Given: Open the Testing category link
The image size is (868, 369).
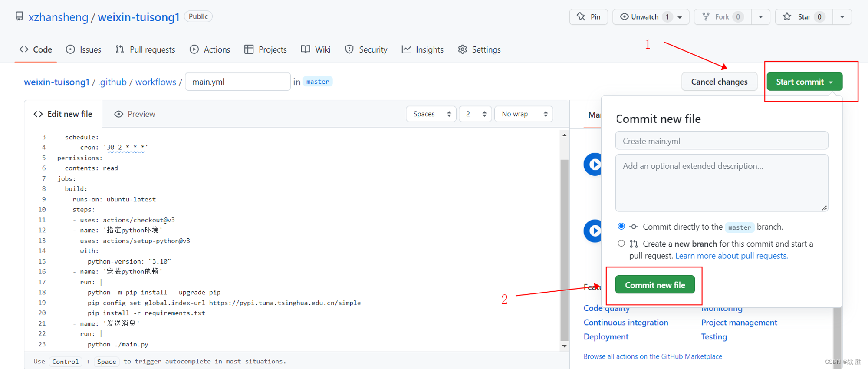Looking at the screenshot, I should tap(714, 337).
